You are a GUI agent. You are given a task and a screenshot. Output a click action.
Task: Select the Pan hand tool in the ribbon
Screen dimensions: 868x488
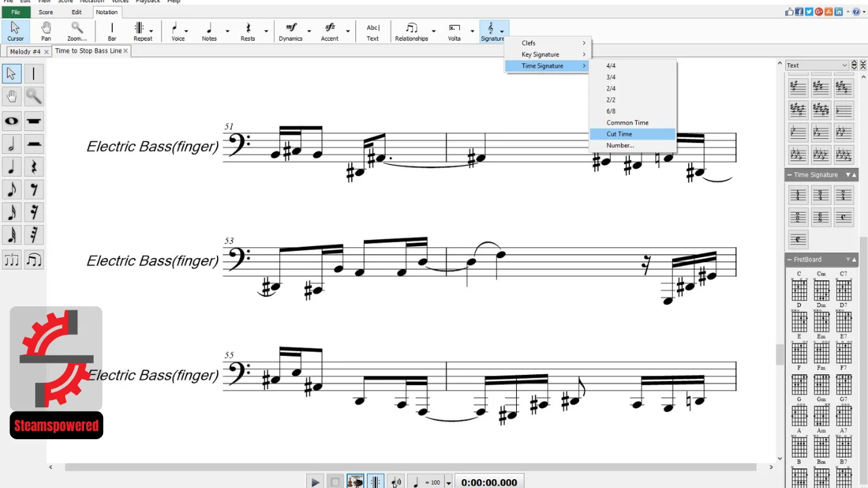[x=46, y=31]
